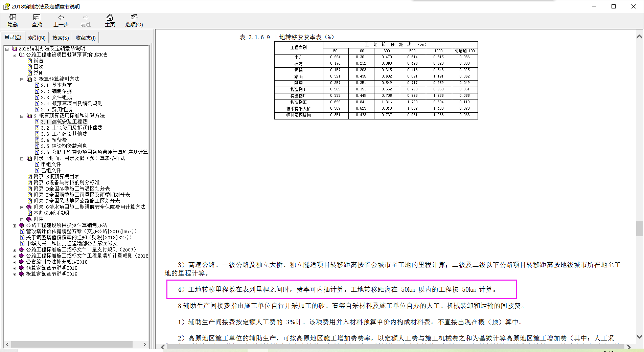Click the content pane vertical scrollbar thumb
The height and width of the screenshot is (352, 644).
(x=639, y=229)
